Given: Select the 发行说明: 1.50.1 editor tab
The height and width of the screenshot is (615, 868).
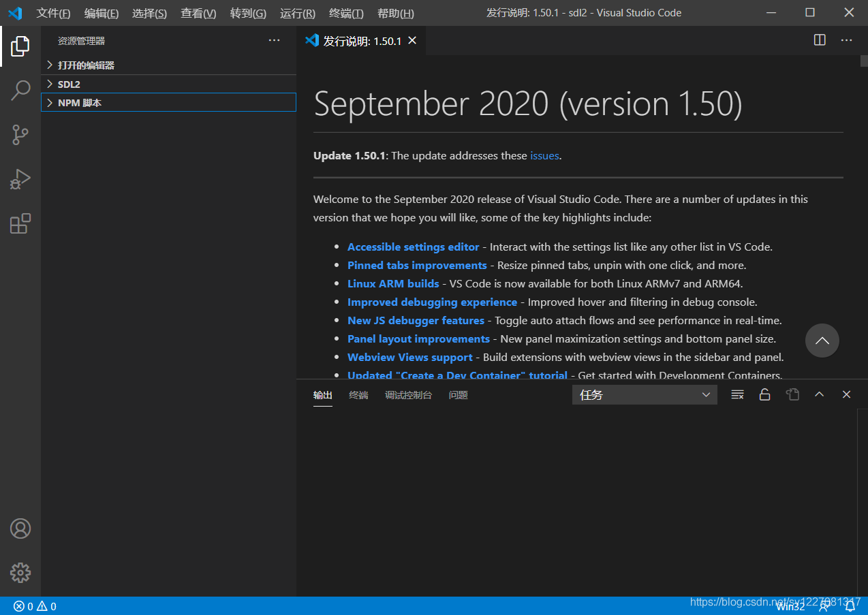Looking at the screenshot, I should click(x=361, y=41).
